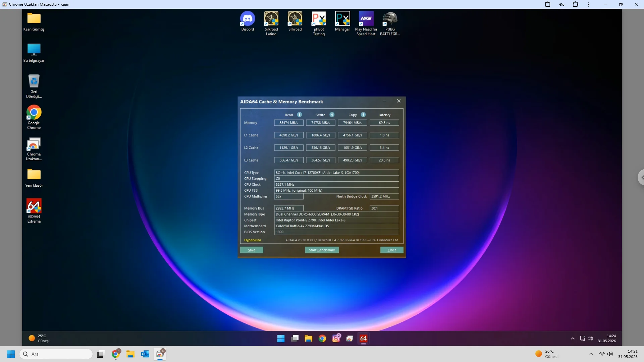The image size is (644, 362).
Task: Open Instagram on the remote taskbar
Action: point(336,339)
